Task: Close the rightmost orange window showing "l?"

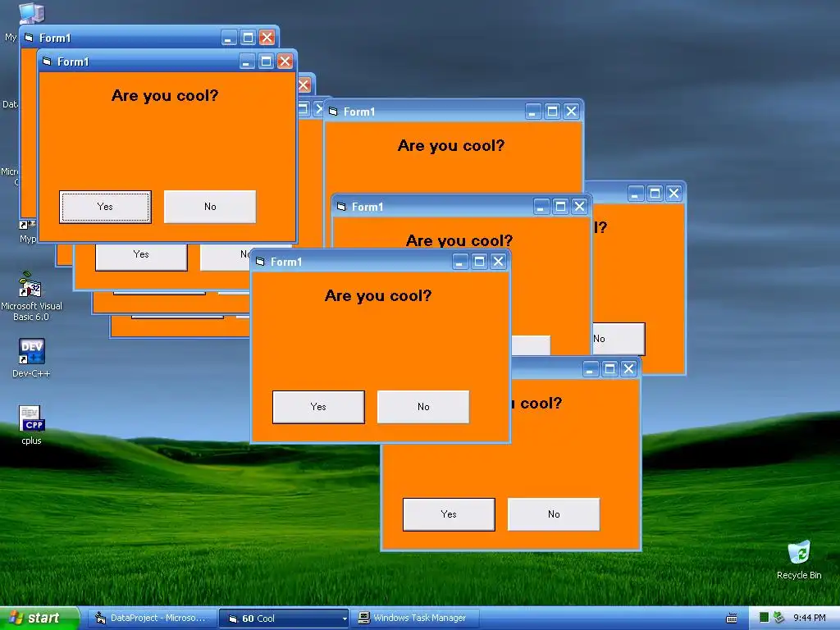Action: pos(673,194)
